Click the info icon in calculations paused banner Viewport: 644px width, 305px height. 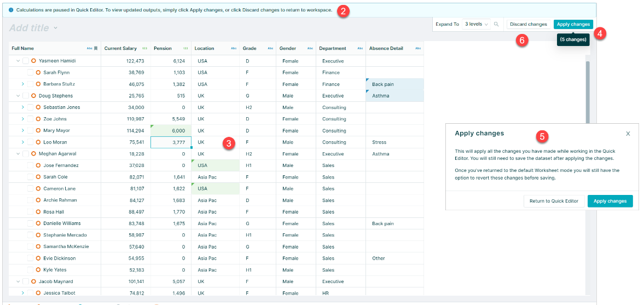11,10
